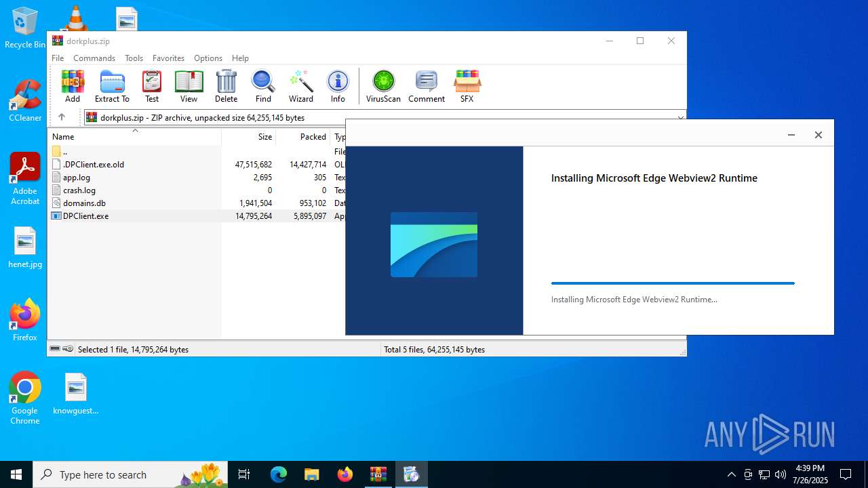
Task: Open the Help menu
Action: coord(240,58)
